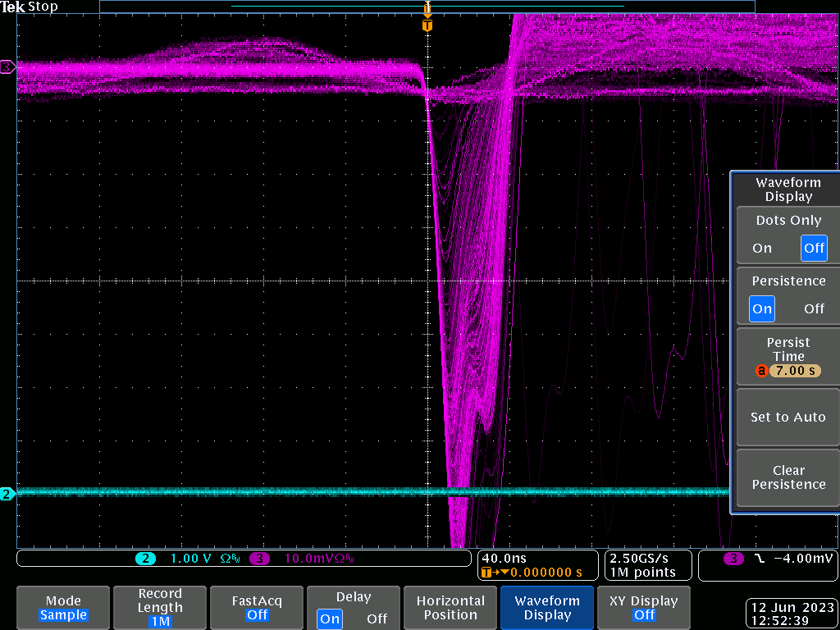Select the Persist Time 7.00 s value

795,371
